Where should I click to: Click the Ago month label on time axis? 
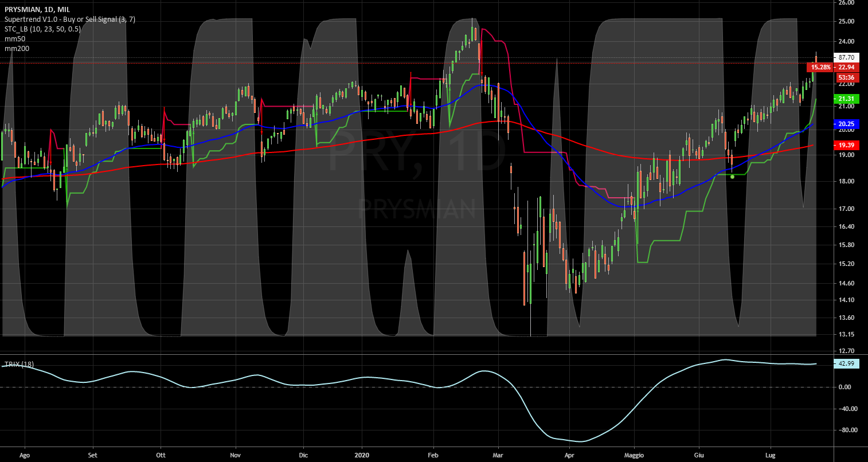[x=24, y=456]
